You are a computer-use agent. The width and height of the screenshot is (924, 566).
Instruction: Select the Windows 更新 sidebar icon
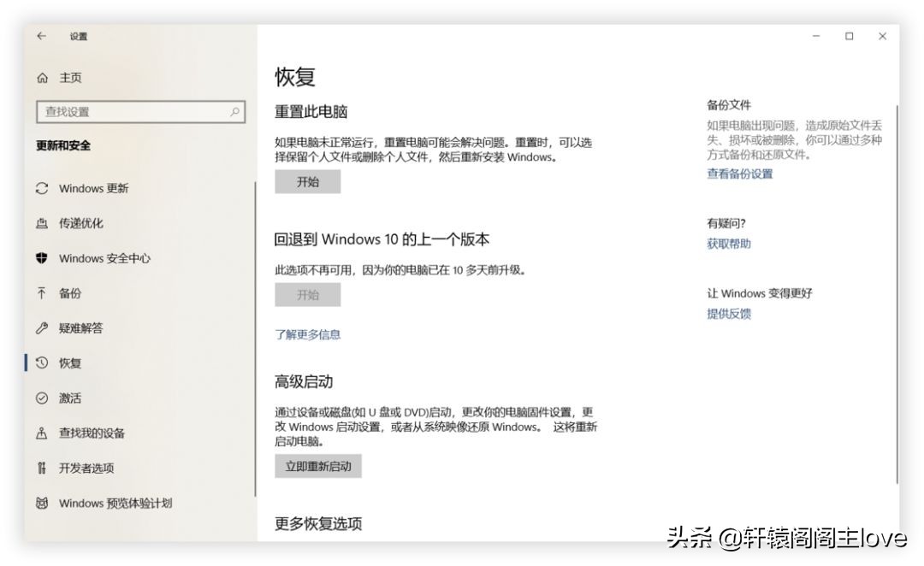tap(41, 188)
